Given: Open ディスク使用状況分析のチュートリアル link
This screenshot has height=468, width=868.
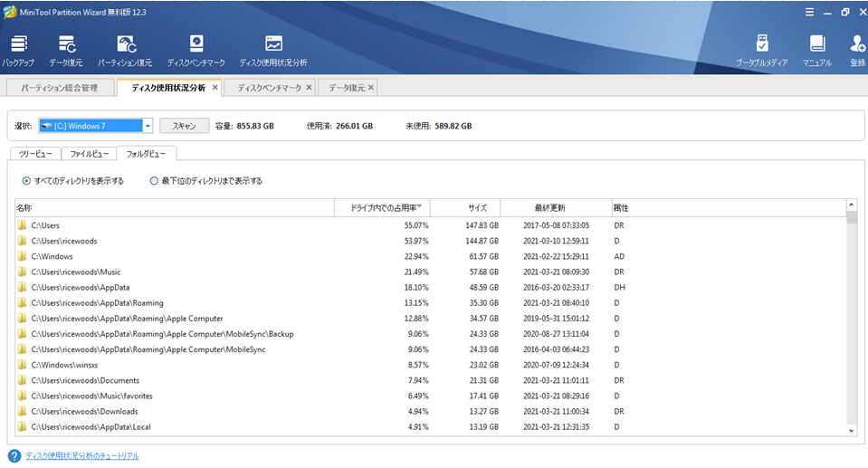Looking at the screenshot, I should [x=82, y=456].
